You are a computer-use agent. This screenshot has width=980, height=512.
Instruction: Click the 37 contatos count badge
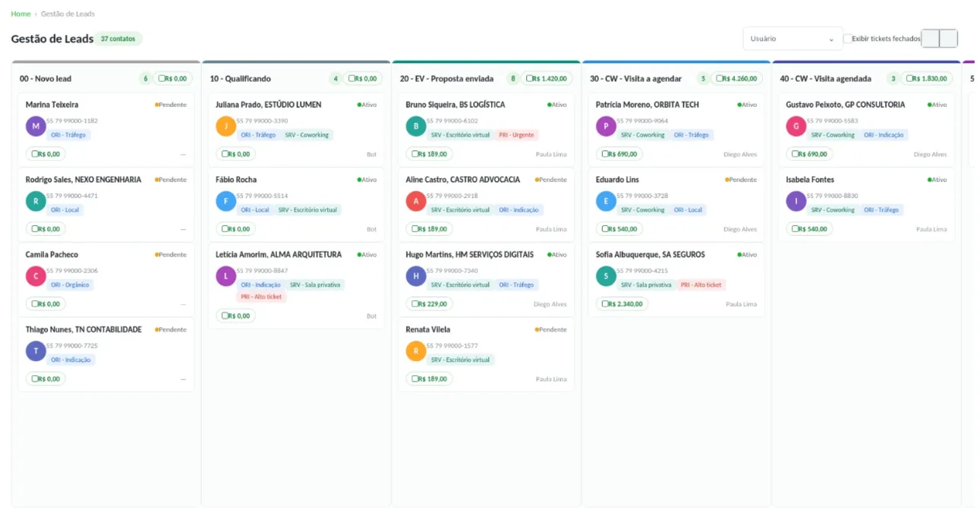[x=118, y=39]
